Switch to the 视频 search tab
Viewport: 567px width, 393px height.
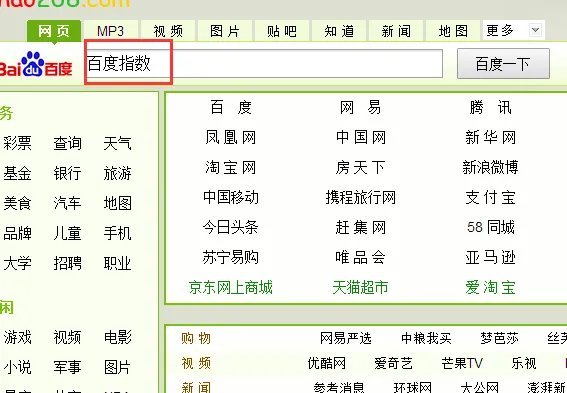coord(168,31)
